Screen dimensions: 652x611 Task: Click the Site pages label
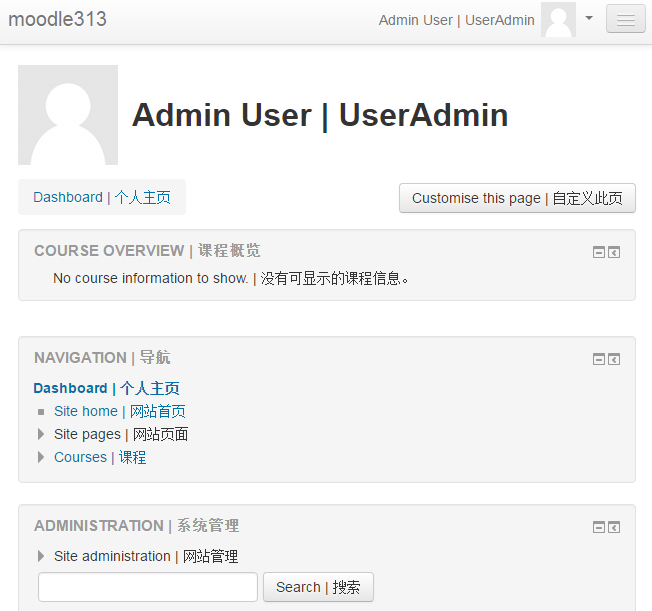pos(121,434)
